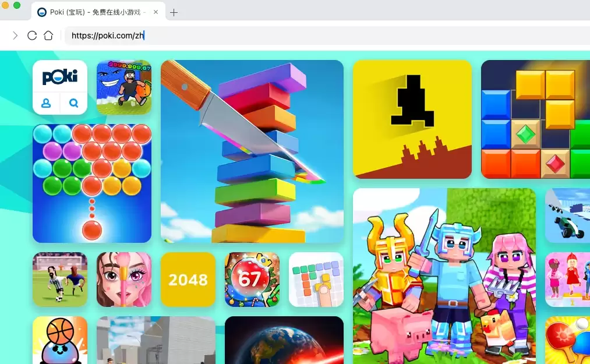Click the address bar URL field
Screen dimensions: 590x364
[291, 36]
